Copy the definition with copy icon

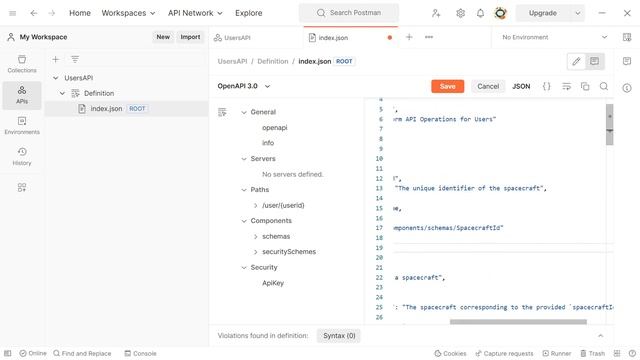click(585, 86)
